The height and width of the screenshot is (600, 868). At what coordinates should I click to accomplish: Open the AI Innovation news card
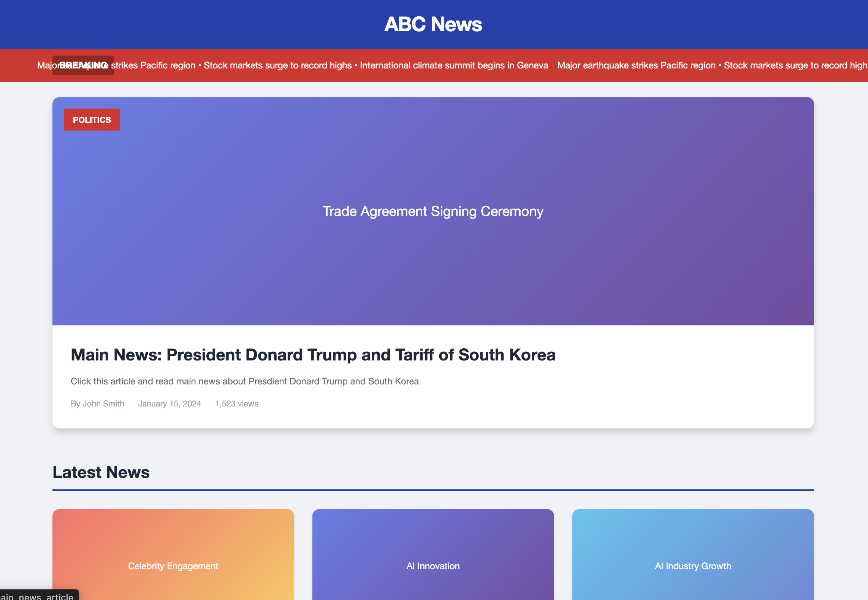(433, 566)
